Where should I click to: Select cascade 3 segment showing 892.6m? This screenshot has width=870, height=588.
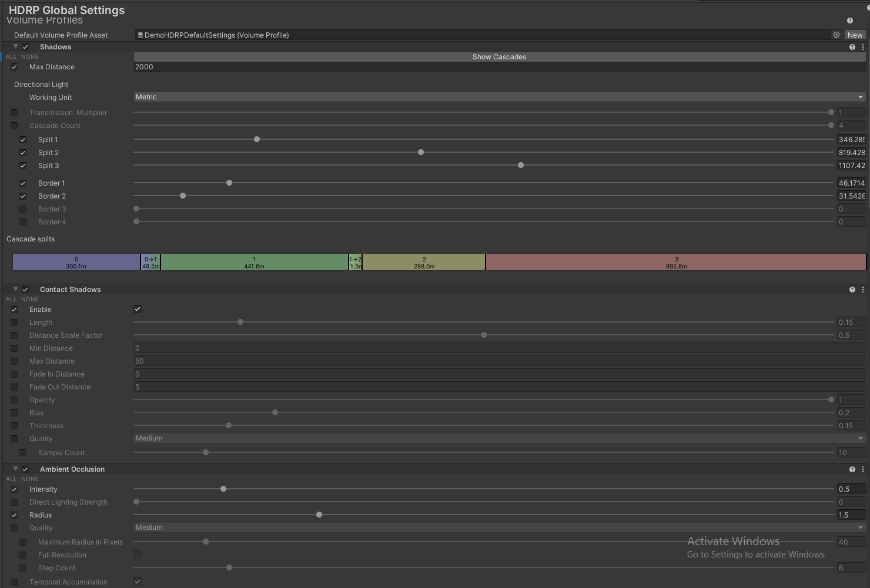(676, 262)
